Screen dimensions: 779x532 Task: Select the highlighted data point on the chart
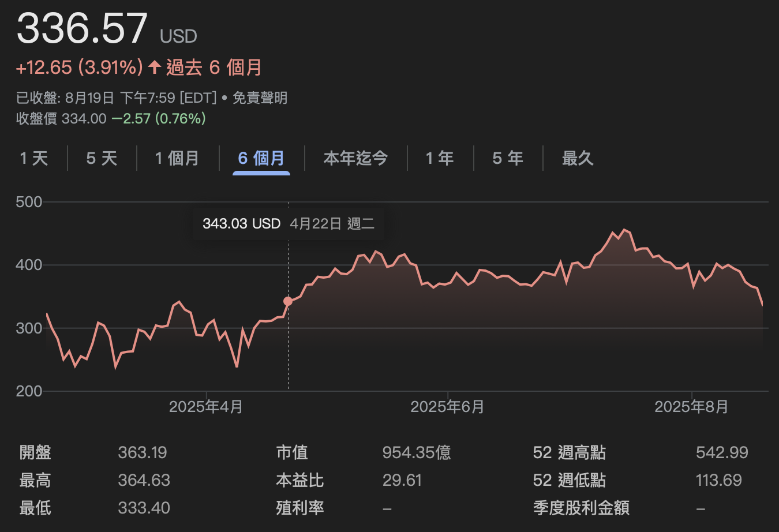(x=288, y=301)
